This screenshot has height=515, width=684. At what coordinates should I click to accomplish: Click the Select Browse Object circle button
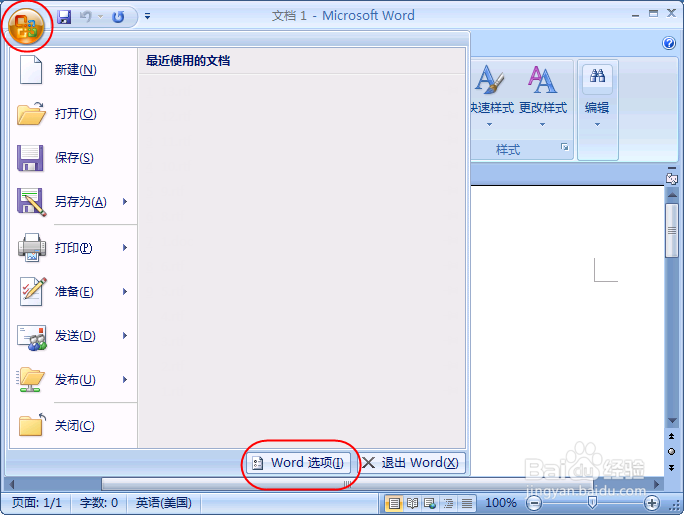(672, 452)
